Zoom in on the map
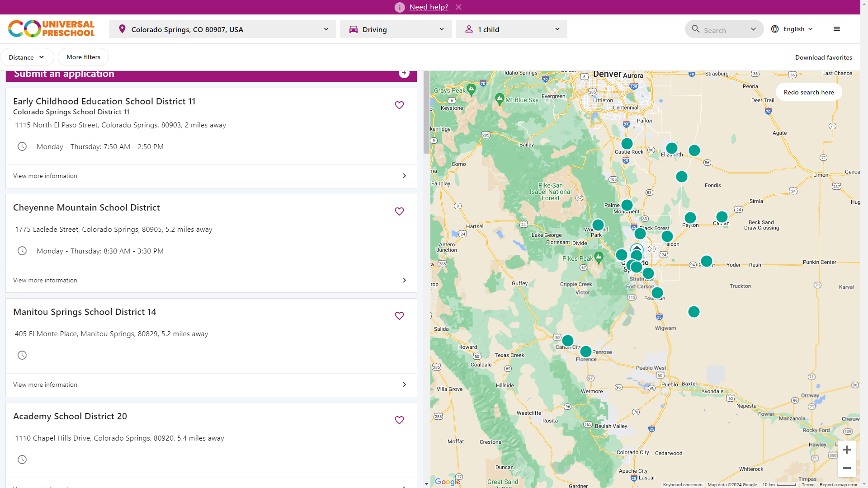 [x=847, y=450]
